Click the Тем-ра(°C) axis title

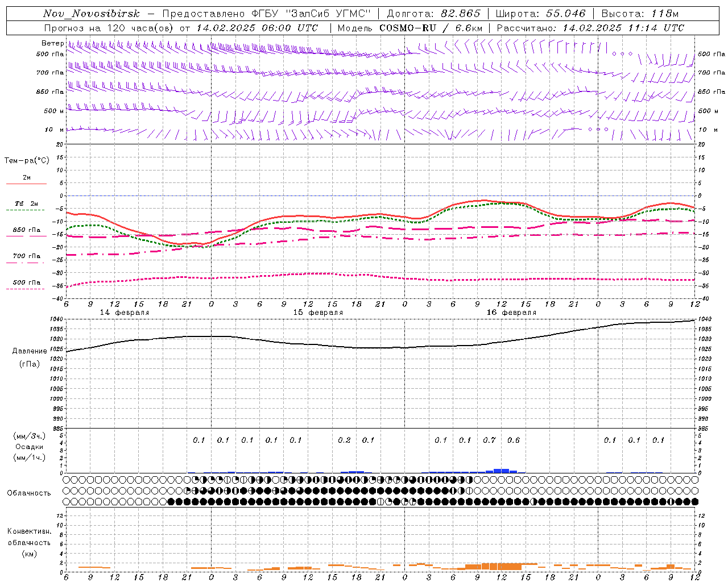click(27, 161)
